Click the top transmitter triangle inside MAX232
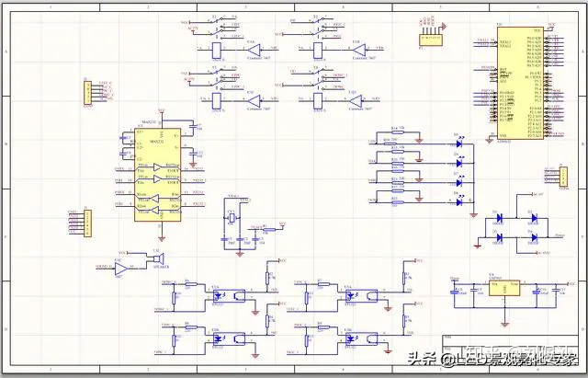 tap(157, 166)
